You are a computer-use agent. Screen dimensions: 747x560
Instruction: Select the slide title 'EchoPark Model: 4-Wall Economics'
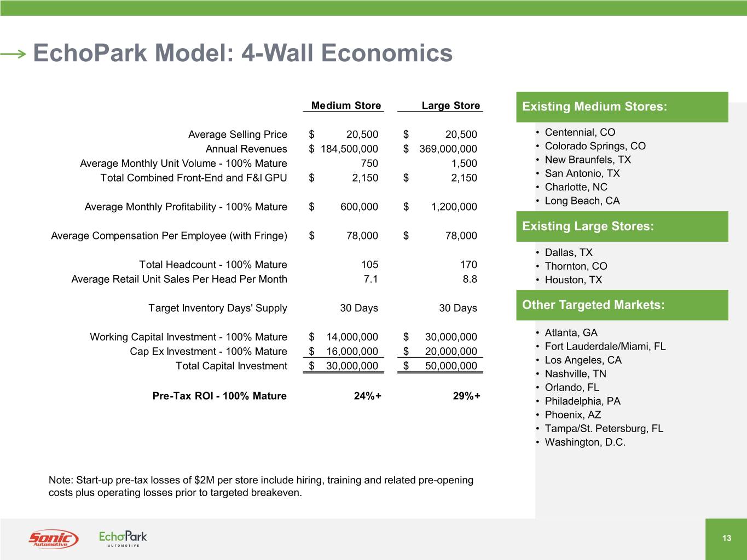tap(243, 53)
